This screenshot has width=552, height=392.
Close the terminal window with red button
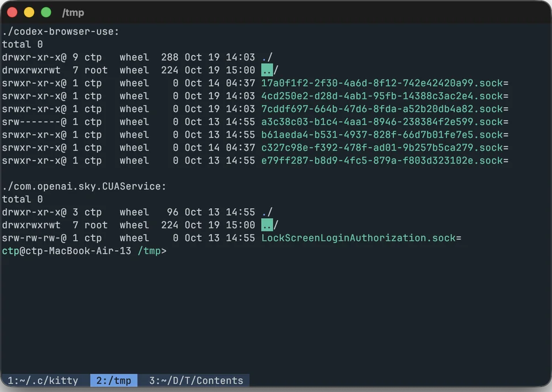click(x=12, y=12)
